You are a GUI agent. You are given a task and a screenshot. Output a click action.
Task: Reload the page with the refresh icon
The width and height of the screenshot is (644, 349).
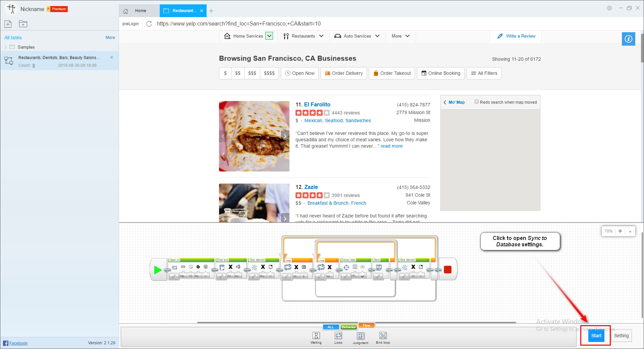(x=149, y=23)
